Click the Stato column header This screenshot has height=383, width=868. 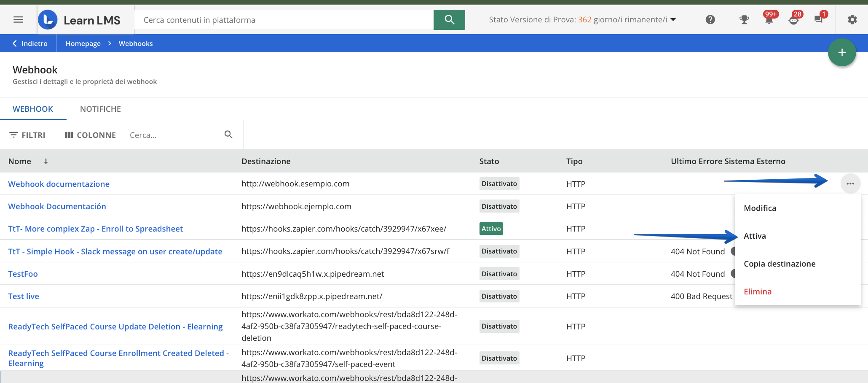click(x=489, y=161)
